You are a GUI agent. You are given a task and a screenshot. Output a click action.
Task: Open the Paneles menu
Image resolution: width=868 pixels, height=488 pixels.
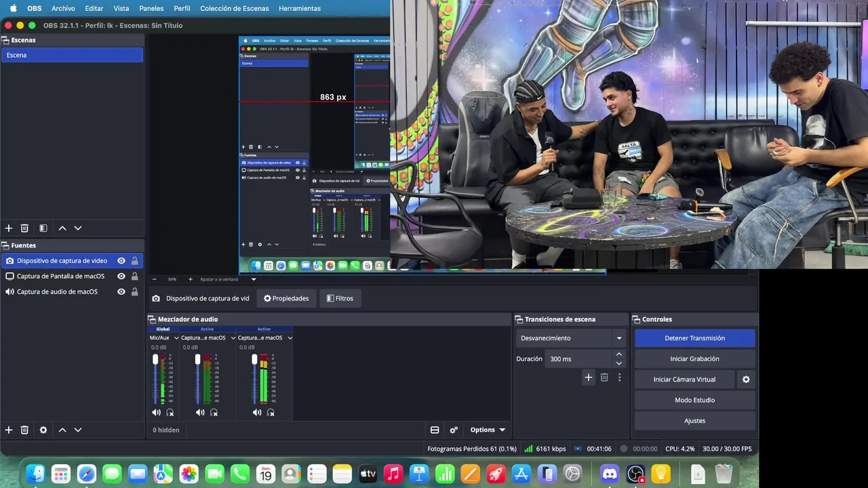click(151, 8)
